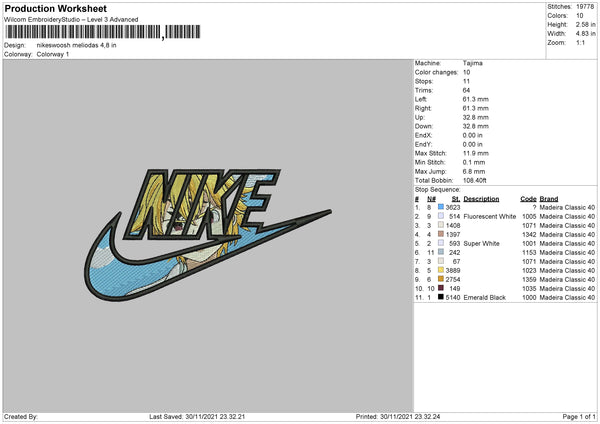This screenshot has height=424, width=600.
Task: Click the 'Printed' timestamp in the footer
Action: tap(398, 416)
